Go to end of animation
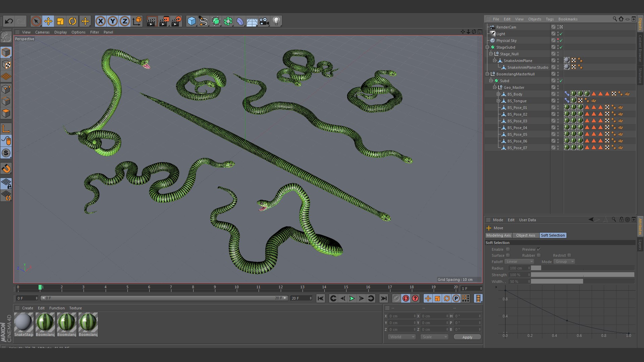Screen dimensions: 644x362 [x=384, y=298]
